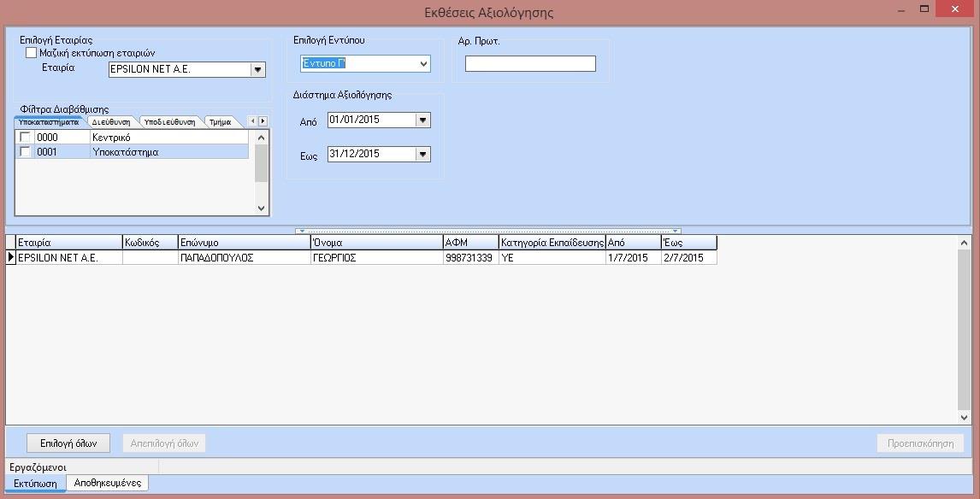Click the grid scroll-up arrow
This screenshot has width=980, height=499.
pyautogui.click(x=963, y=243)
